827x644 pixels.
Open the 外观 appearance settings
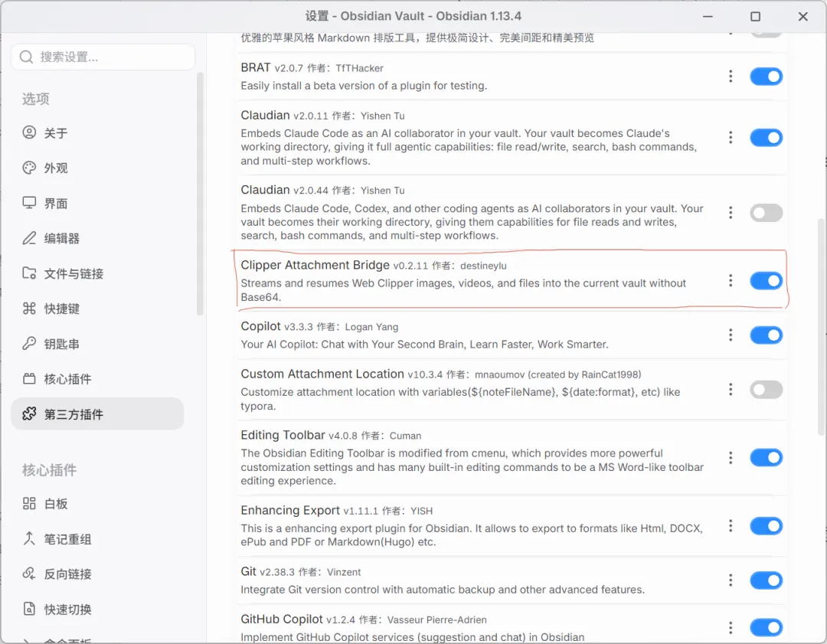coord(97,168)
